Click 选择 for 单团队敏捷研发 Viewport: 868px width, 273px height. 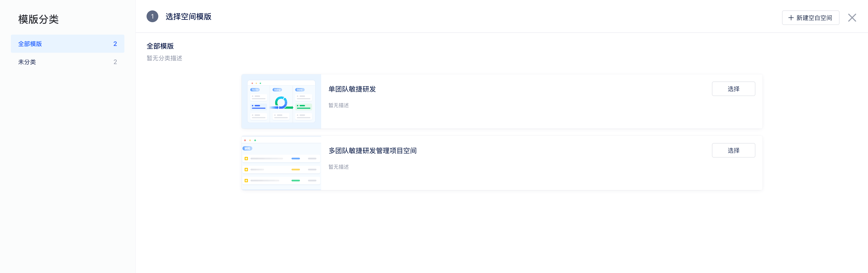pos(733,89)
